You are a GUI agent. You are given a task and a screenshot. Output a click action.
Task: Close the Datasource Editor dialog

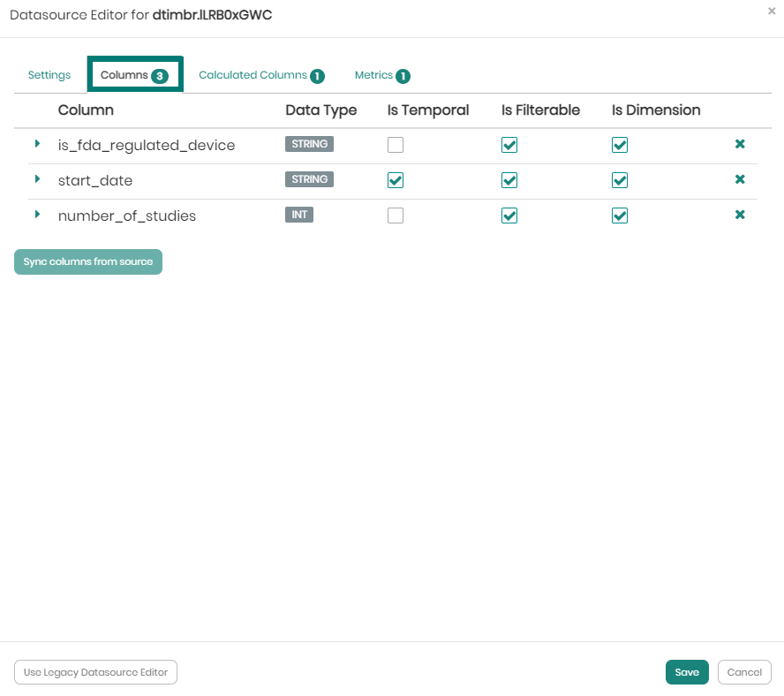click(x=772, y=11)
